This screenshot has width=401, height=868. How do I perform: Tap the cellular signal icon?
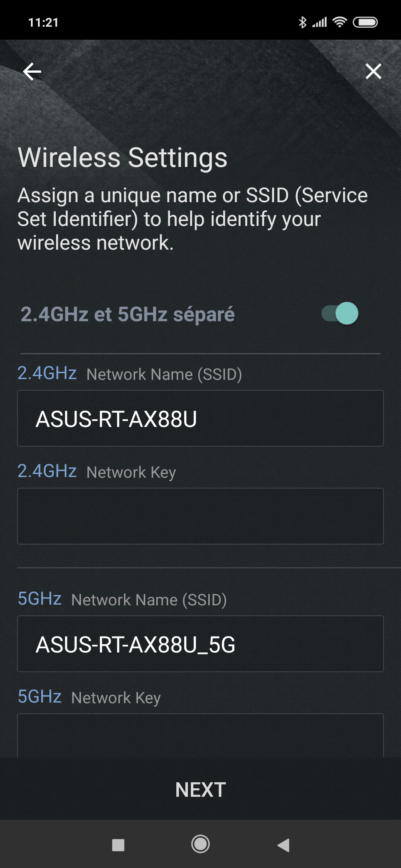point(319,22)
